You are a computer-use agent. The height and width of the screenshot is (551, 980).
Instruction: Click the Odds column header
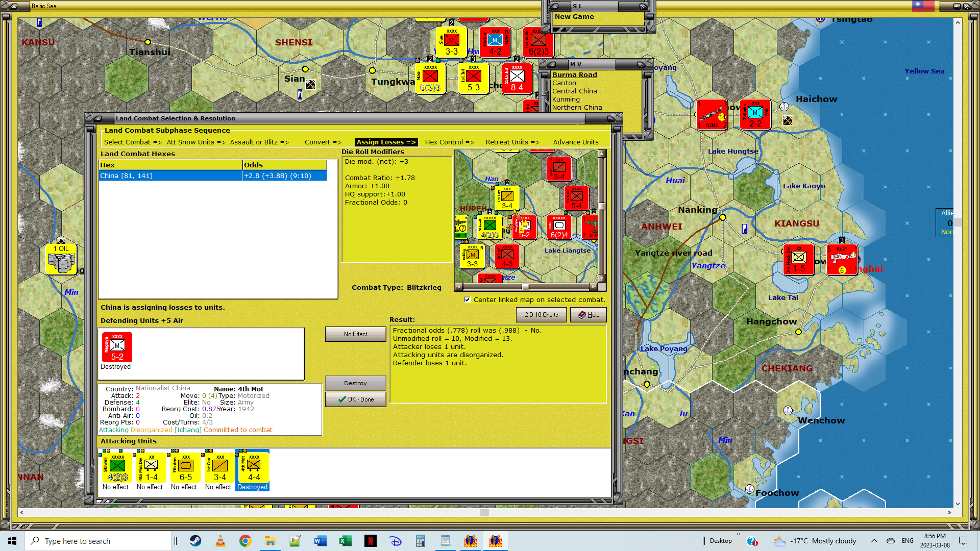pos(284,165)
